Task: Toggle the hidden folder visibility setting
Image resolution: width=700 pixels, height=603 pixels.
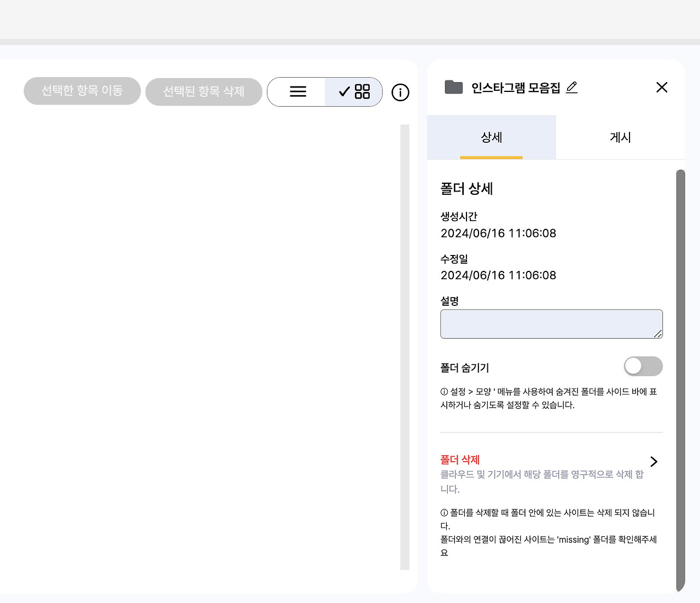Action: tap(643, 366)
